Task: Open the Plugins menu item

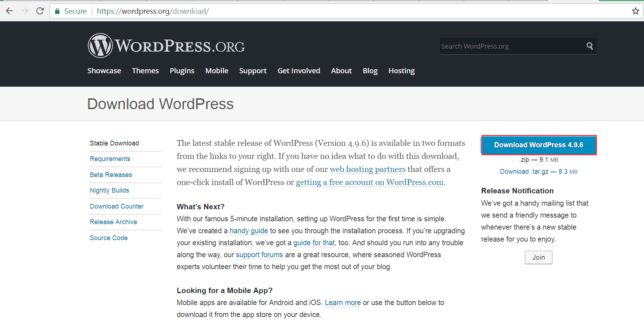Action: pyautogui.click(x=182, y=71)
